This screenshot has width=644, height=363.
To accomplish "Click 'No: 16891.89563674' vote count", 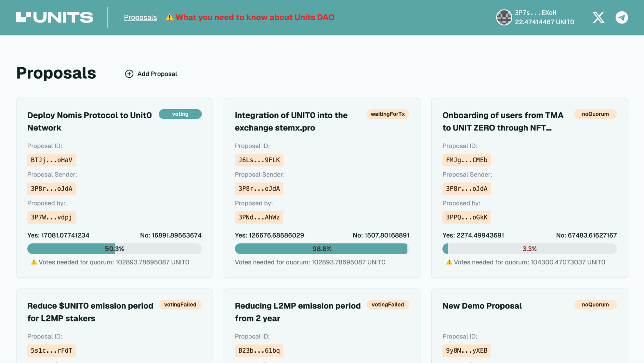I will click(171, 235).
